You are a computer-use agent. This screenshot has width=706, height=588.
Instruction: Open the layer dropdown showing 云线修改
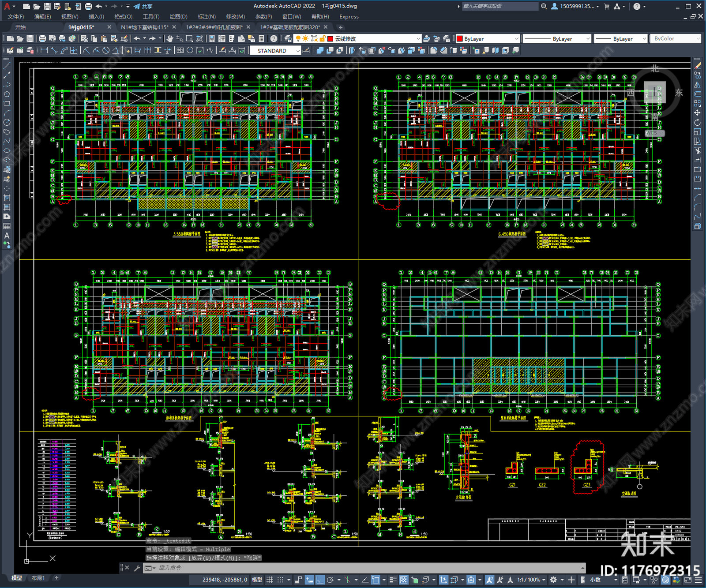[357, 39]
